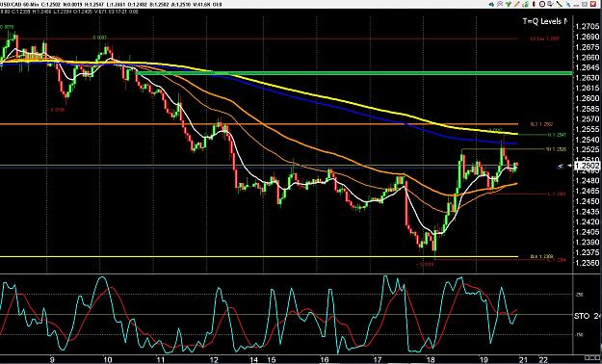602x364 pixels.
Task: Click the current price tag 1.2502
Action: click(588, 166)
